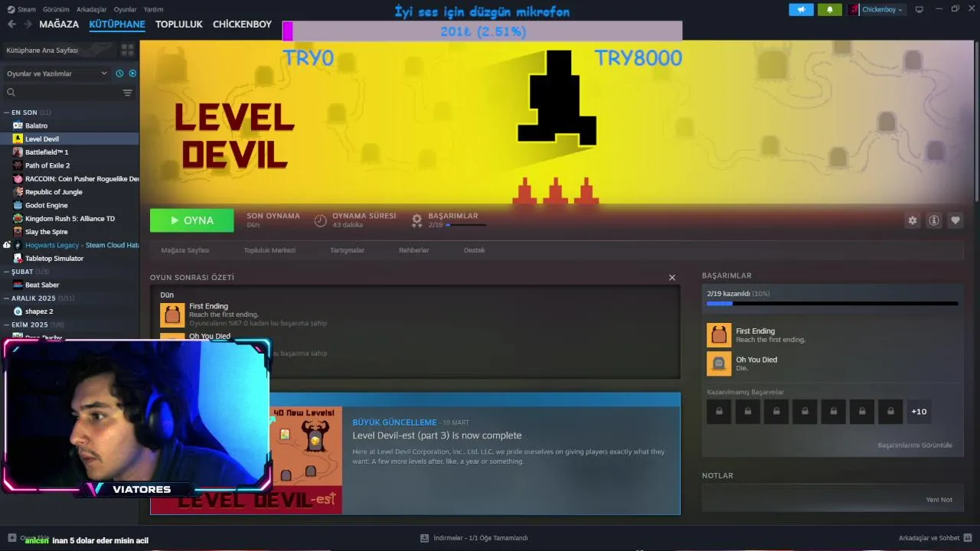Viewport: 980px width, 551px height.
Task: Collapse the EKİM 2025 category
Action: 7,324
